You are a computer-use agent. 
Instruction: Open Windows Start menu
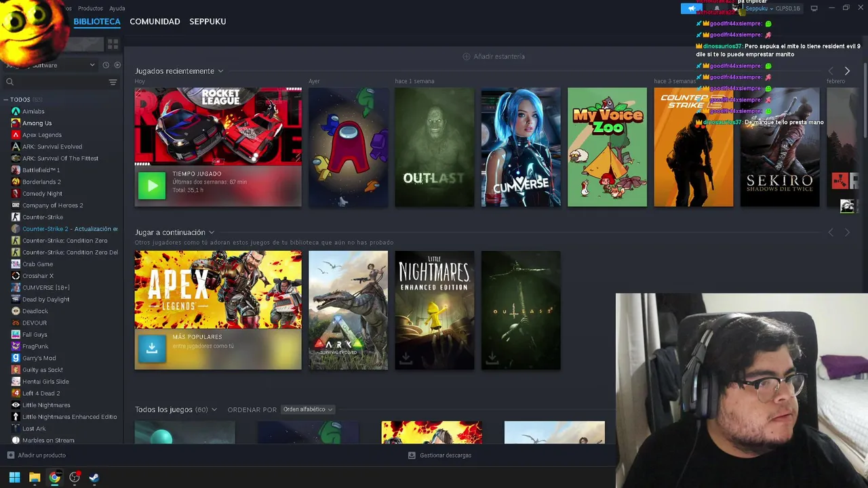14,477
